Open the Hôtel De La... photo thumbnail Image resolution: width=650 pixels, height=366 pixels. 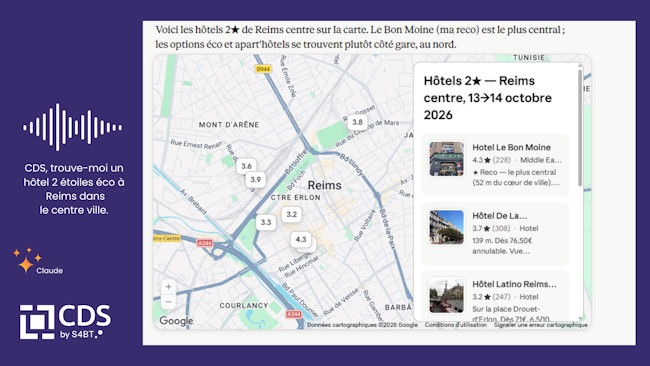pyautogui.click(x=446, y=227)
